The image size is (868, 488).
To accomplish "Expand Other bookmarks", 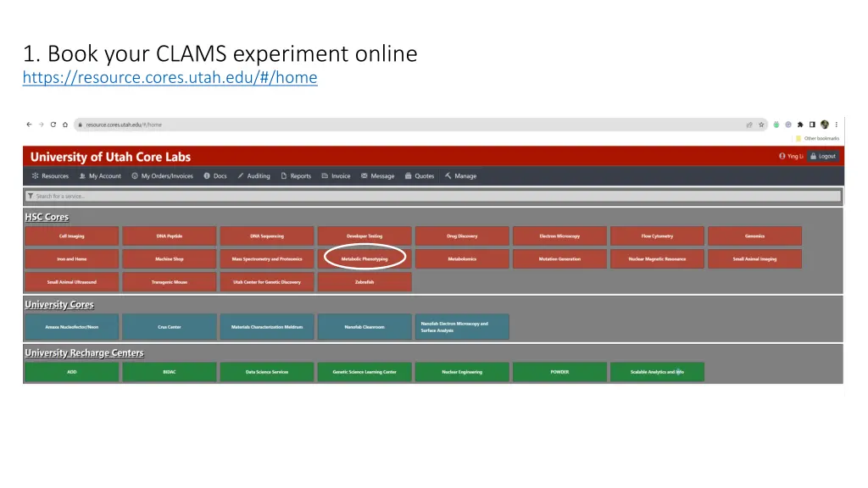I will [818, 138].
